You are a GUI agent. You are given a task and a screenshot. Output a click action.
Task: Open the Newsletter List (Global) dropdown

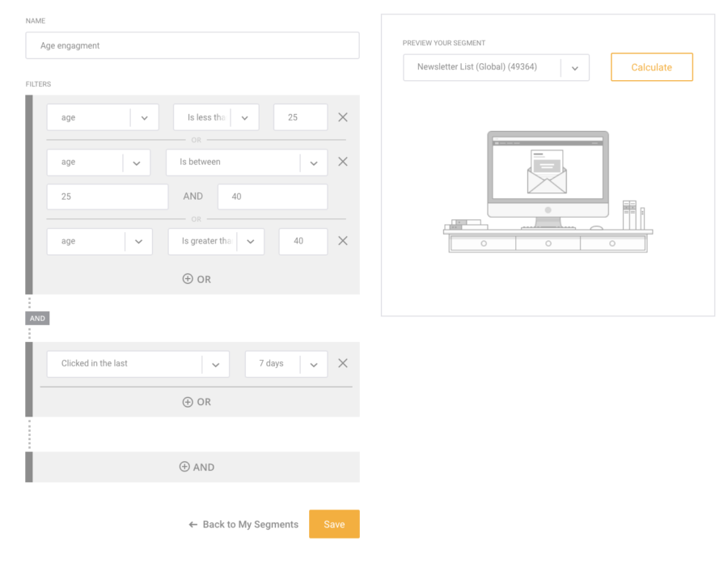coord(574,68)
